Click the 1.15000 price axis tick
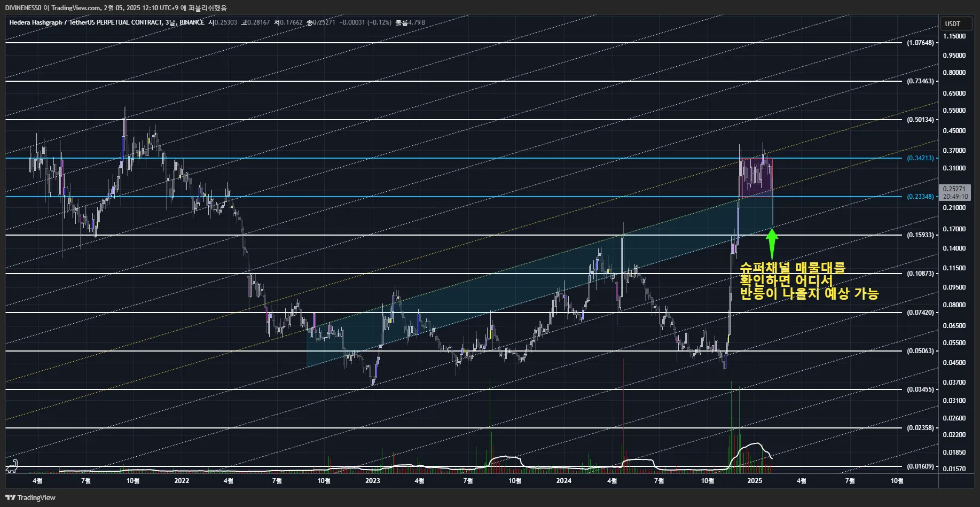980x507 pixels. click(x=954, y=36)
